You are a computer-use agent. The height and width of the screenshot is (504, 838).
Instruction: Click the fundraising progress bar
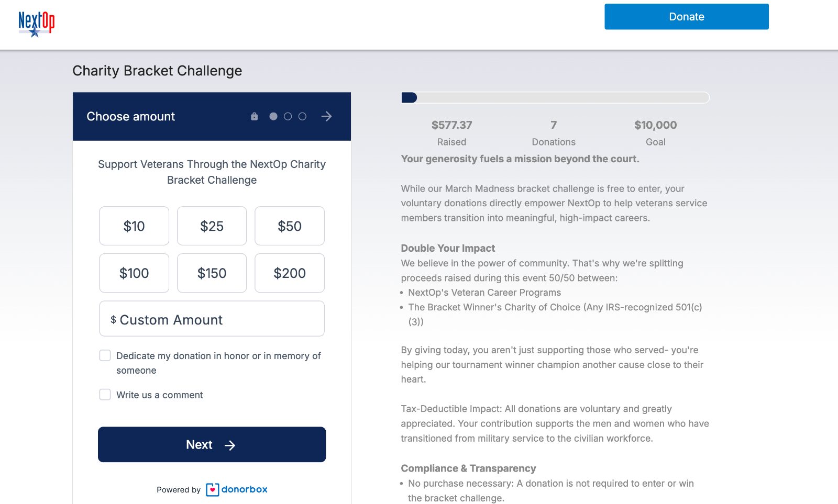[555, 98]
